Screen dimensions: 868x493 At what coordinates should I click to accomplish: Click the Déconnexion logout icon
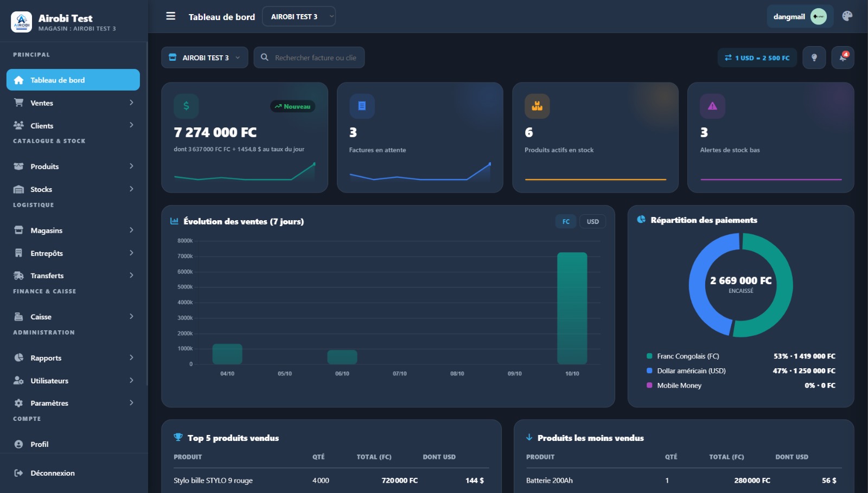click(18, 473)
